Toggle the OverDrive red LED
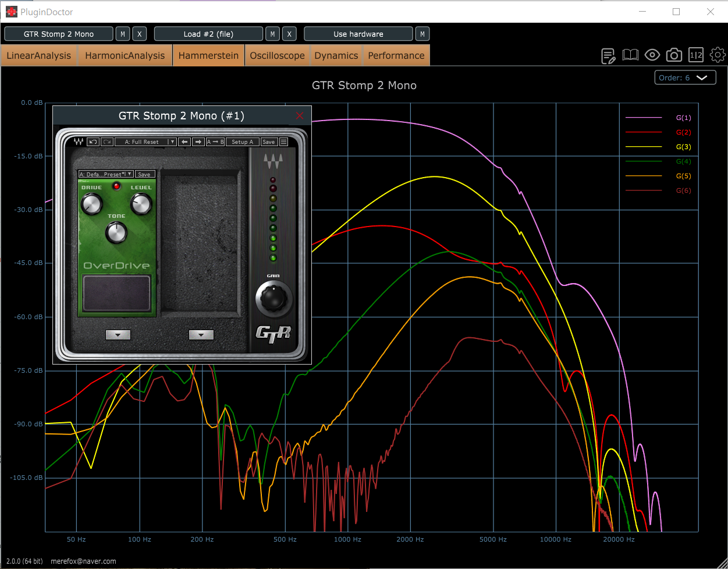Viewport: 728px width, 569px height. tap(116, 186)
